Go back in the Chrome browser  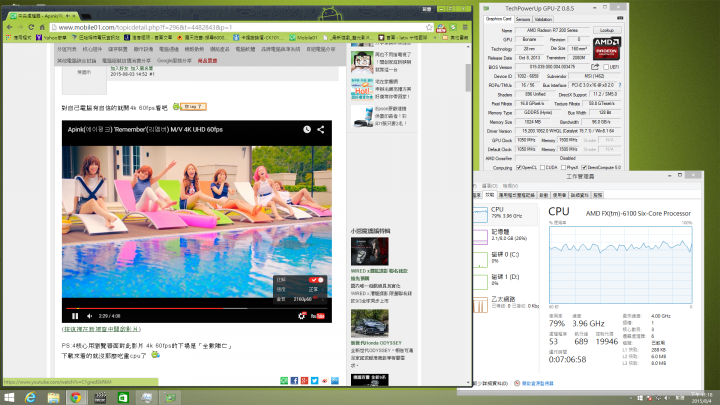tap(10, 28)
